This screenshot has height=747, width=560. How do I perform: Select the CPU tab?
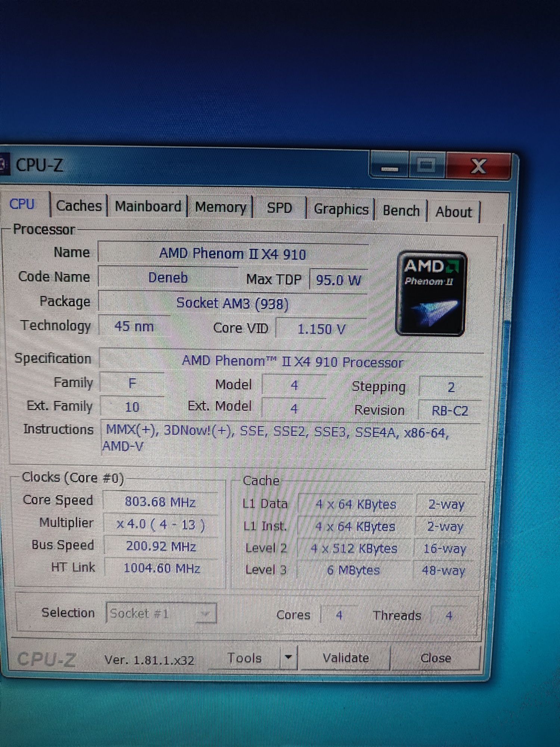(x=22, y=204)
